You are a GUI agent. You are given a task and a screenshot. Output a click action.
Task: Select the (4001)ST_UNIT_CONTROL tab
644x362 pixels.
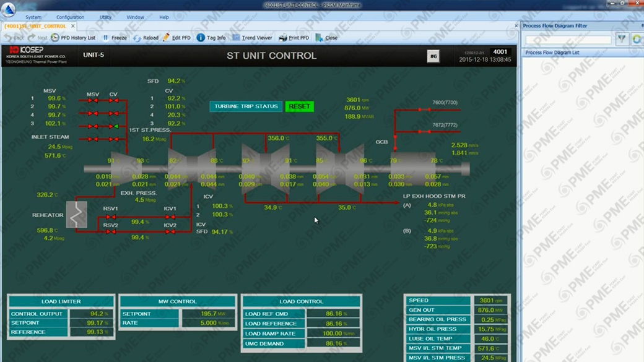click(35, 26)
